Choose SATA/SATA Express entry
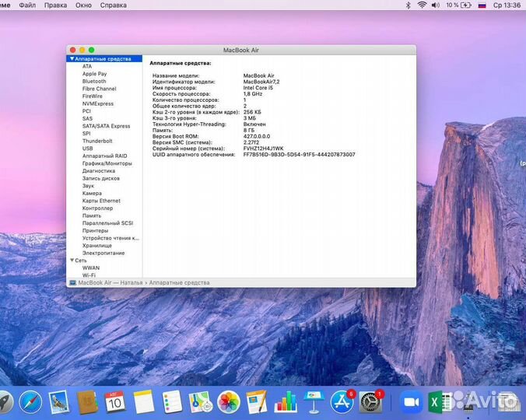The height and width of the screenshot is (420, 526). tap(106, 126)
